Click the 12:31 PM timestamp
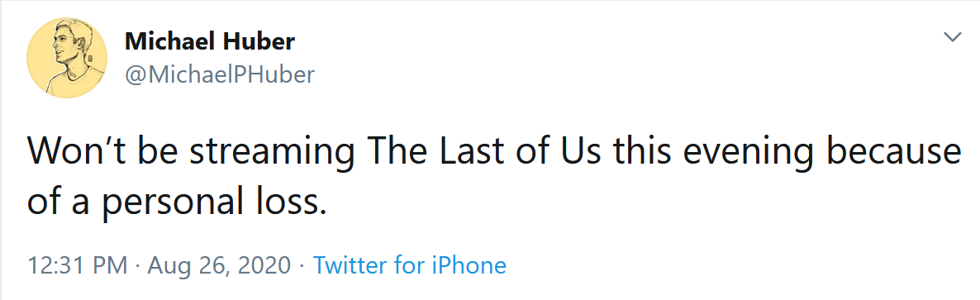Image resolution: width=980 pixels, height=300 pixels. coord(78,265)
